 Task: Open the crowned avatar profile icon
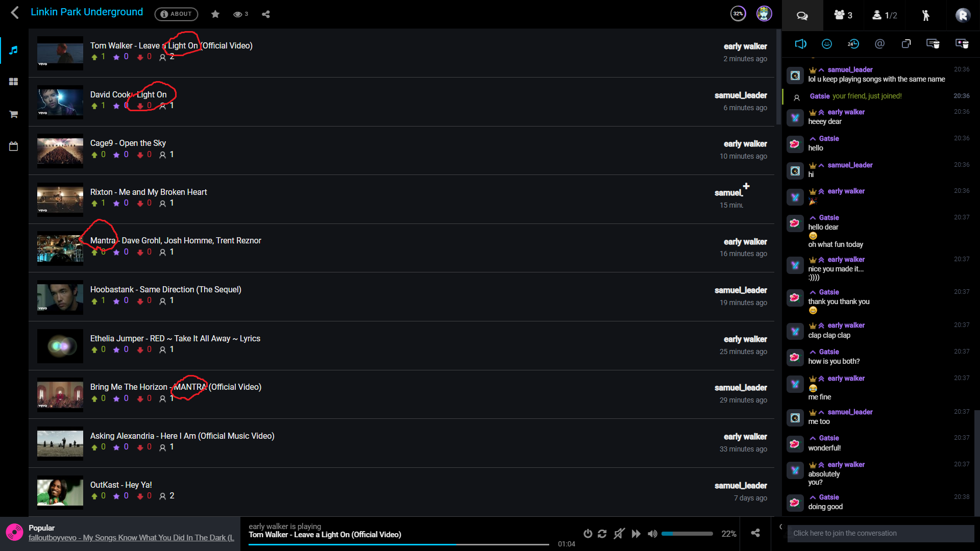click(x=764, y=14)
